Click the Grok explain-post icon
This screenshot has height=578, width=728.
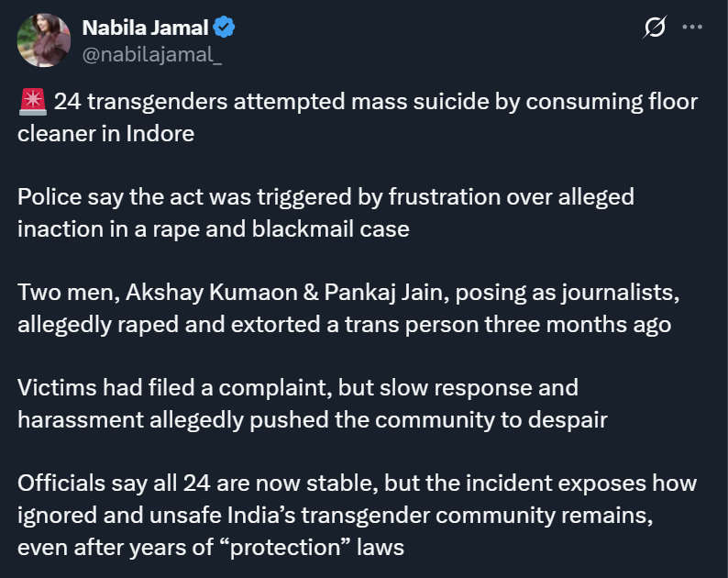click(655, 28)
